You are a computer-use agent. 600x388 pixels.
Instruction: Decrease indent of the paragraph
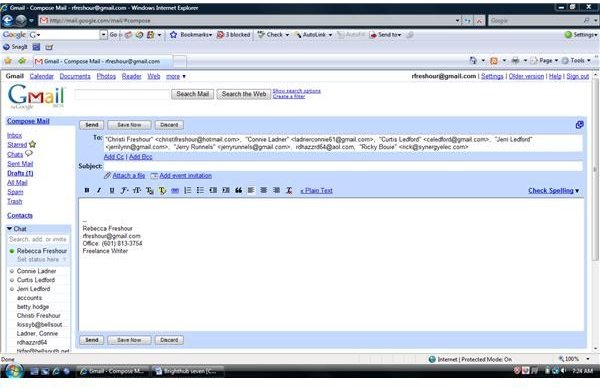click(x=213, y=190)
